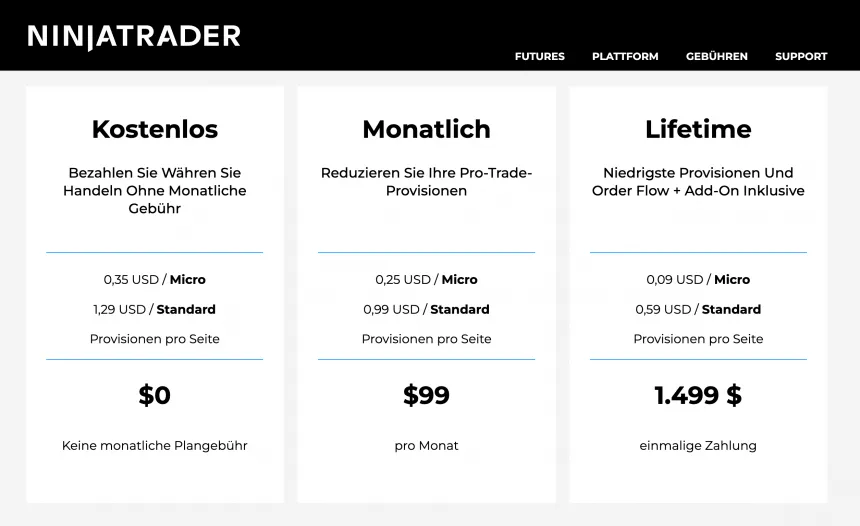This screenshot has height=526, width=860.
Task: Open the Plattform menu
Action: (x=625, y=56)
